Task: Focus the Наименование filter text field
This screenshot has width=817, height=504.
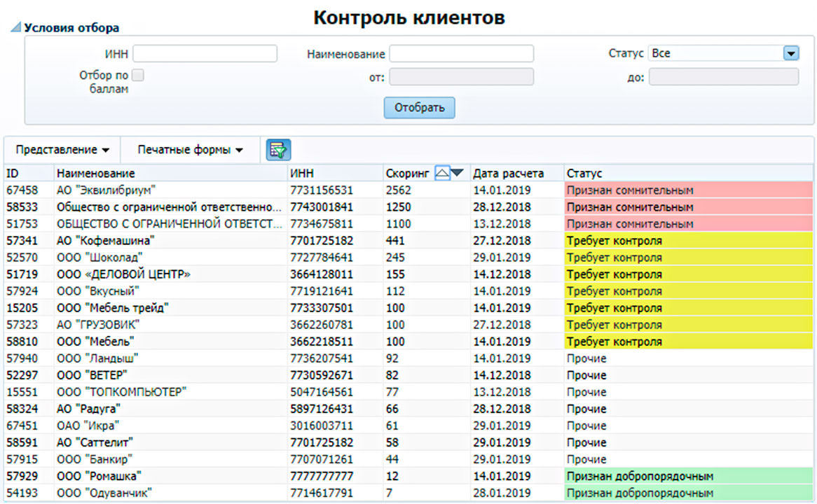Action: pos(461,54)
